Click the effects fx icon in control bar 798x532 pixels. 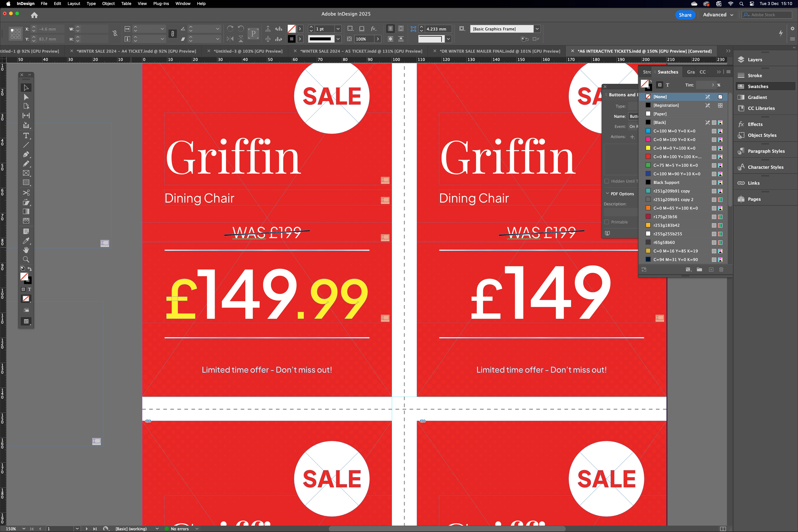374,29
